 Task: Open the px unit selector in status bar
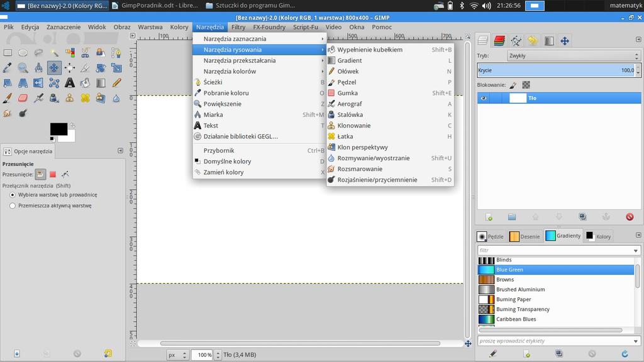(x=177, y=355)
